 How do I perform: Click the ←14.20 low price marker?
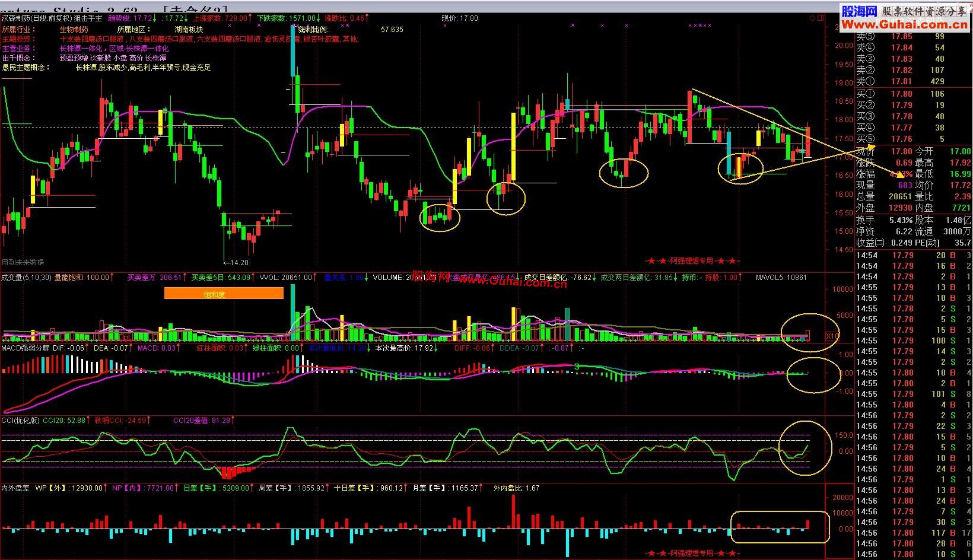pos(236,262)
